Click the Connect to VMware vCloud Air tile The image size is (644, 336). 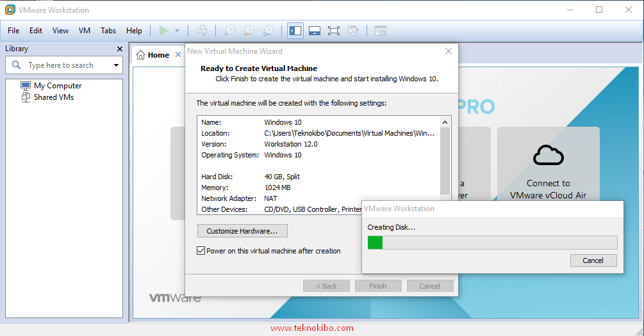coord(549,164)
